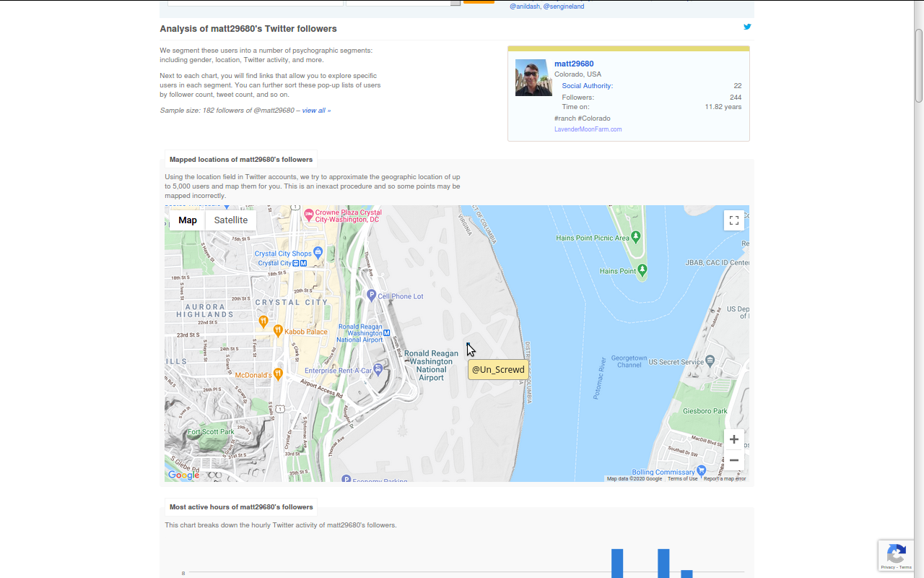
Task: Toggle fullscreen view of the map
Action: [734, 220]
